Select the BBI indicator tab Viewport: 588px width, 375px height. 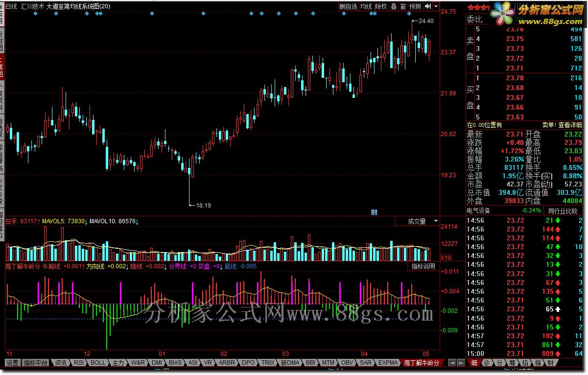click(x=310, y=363)
